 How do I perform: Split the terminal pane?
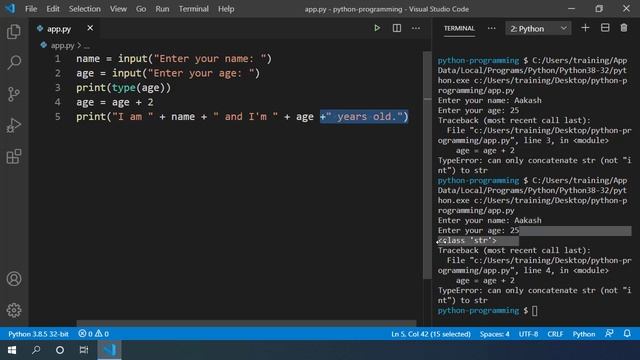605,28
